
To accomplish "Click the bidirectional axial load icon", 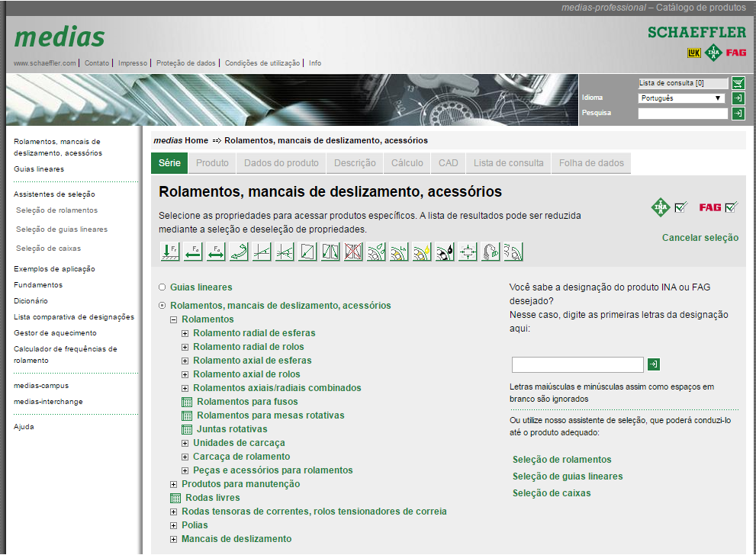I will coord(216,252).
